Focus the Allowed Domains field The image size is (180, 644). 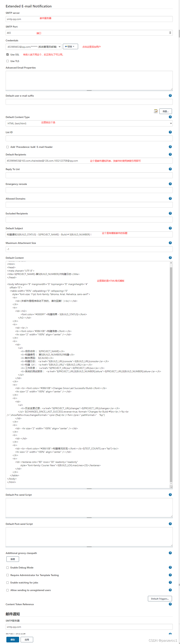click(89, 205)
